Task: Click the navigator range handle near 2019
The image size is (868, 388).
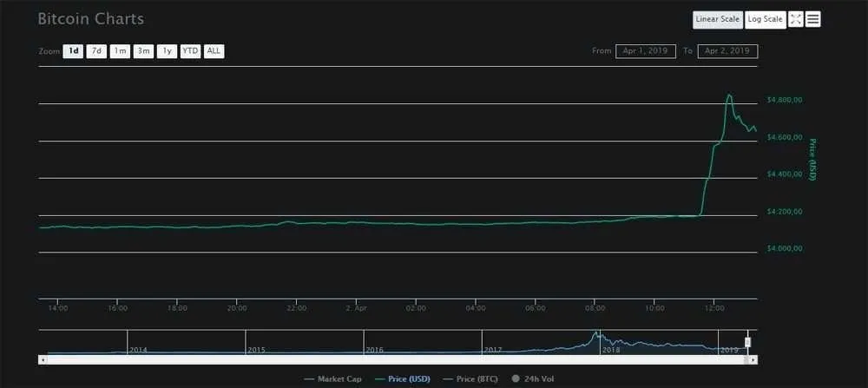Action: click(747, 343)
